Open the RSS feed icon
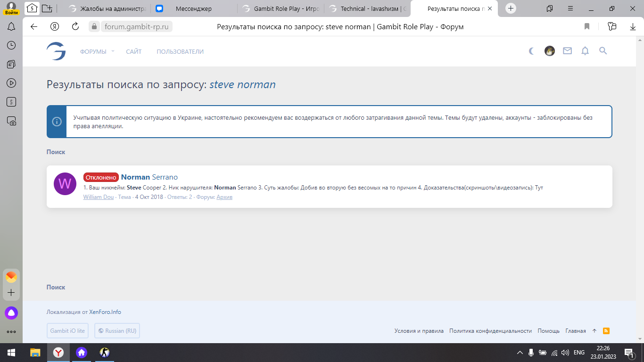This screenshot has width=644, height=362. click(606, 331)
